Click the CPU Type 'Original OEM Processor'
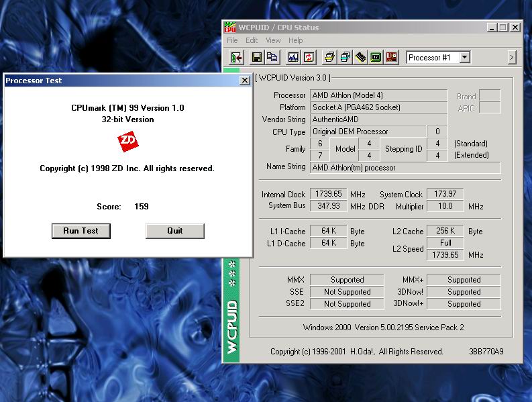532x402 pixels. coord(368,132)
